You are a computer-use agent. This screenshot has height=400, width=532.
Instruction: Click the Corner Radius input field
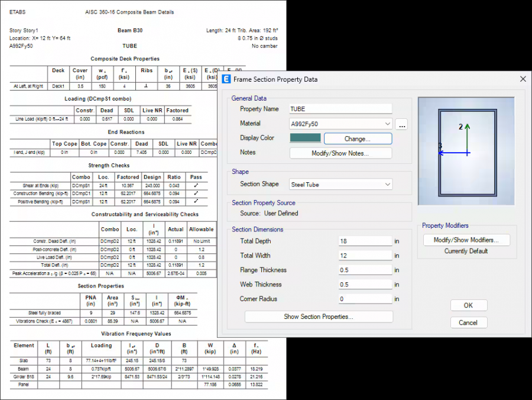[365, 299]
